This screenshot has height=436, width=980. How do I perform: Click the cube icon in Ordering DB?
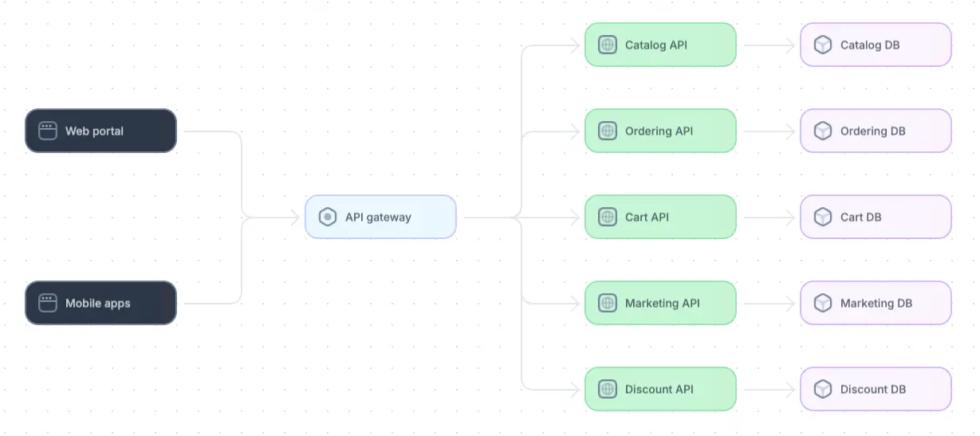pos(823,131)
